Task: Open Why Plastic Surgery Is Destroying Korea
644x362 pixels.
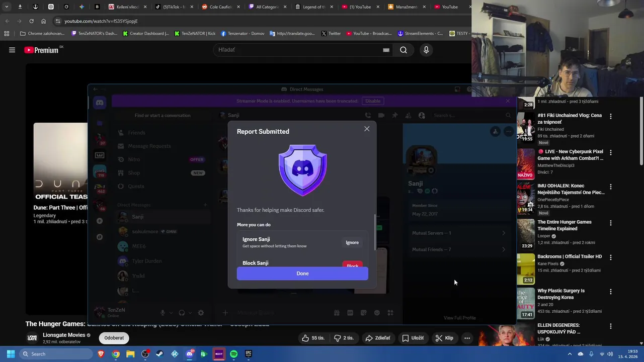Action: [x=561, y=294]
